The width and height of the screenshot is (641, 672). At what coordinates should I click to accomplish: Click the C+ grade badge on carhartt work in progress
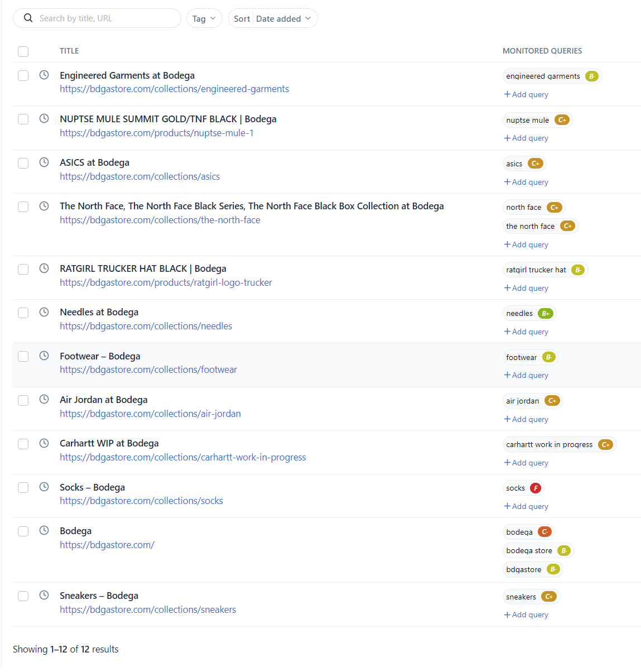[x=605, y=445]
